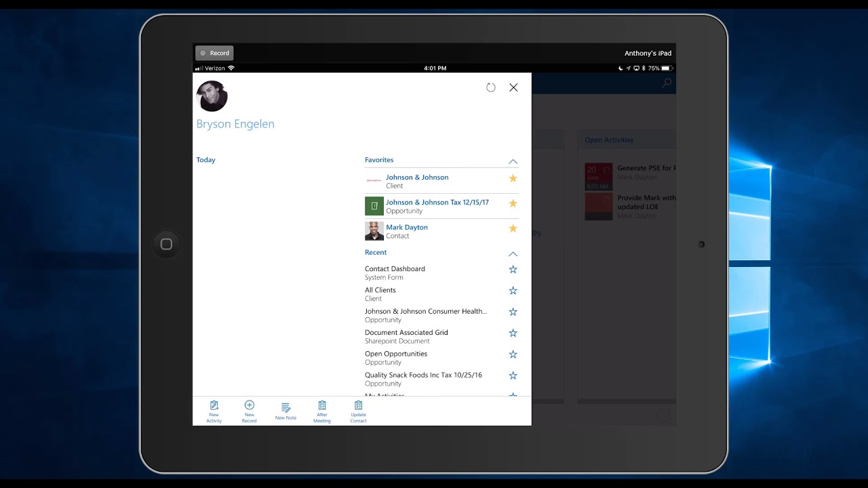
Task: Click Mark Dayton's photo thumbnail
Action: click(x=374, y=231)
